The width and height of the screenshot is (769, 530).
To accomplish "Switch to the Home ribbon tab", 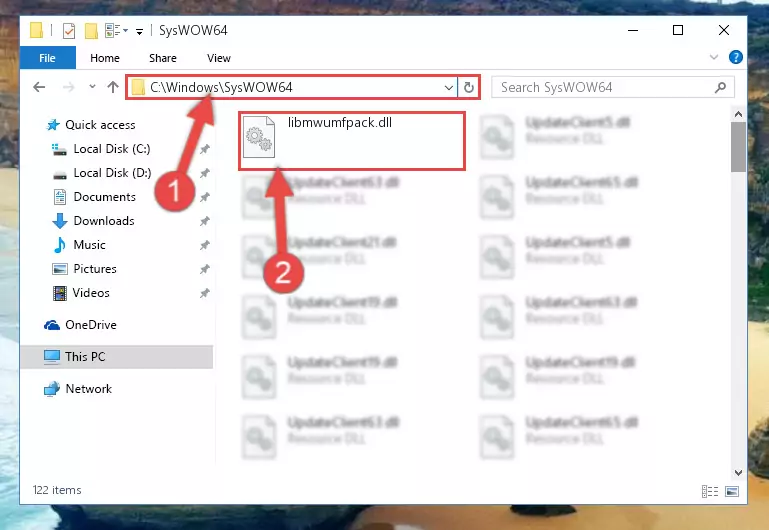I will (x=104, y=58).
